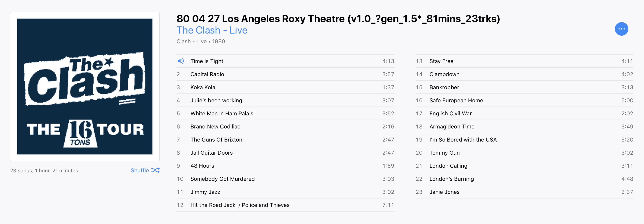Select Safe European Home track
The height and width of the screenshot is (224, 644).
tap(524, 100)
